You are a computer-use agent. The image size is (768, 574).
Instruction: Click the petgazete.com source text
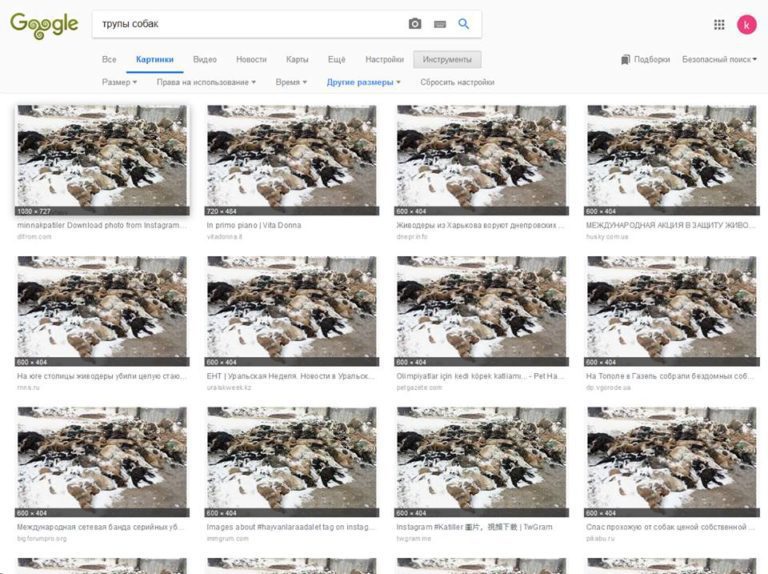[419, 387]
